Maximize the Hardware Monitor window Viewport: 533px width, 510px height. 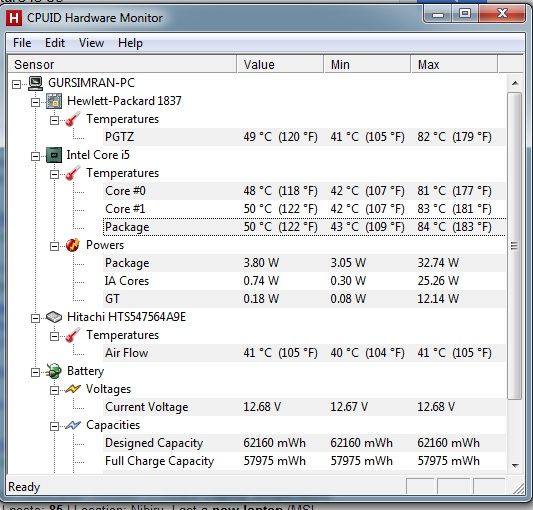coord(465,14)
